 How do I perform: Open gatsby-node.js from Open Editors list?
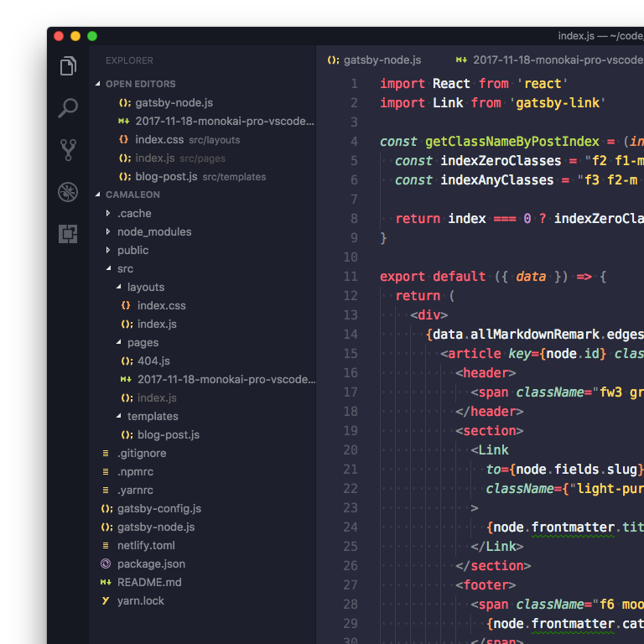(x=174, y=102)
